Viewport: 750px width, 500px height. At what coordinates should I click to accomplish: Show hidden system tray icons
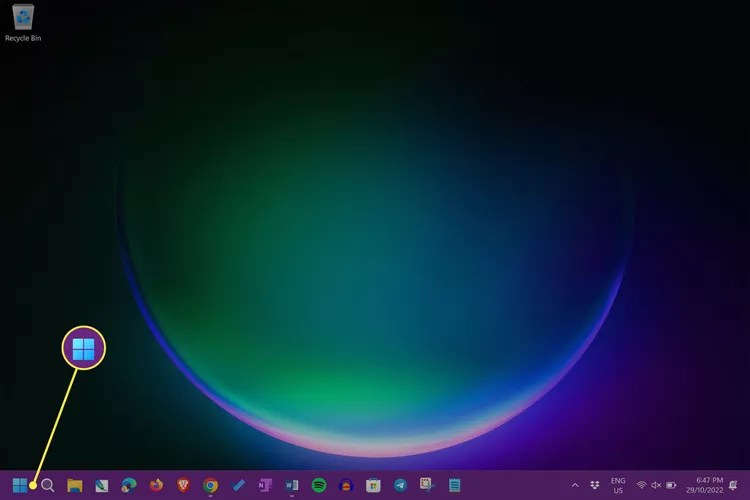pos(575,485)
